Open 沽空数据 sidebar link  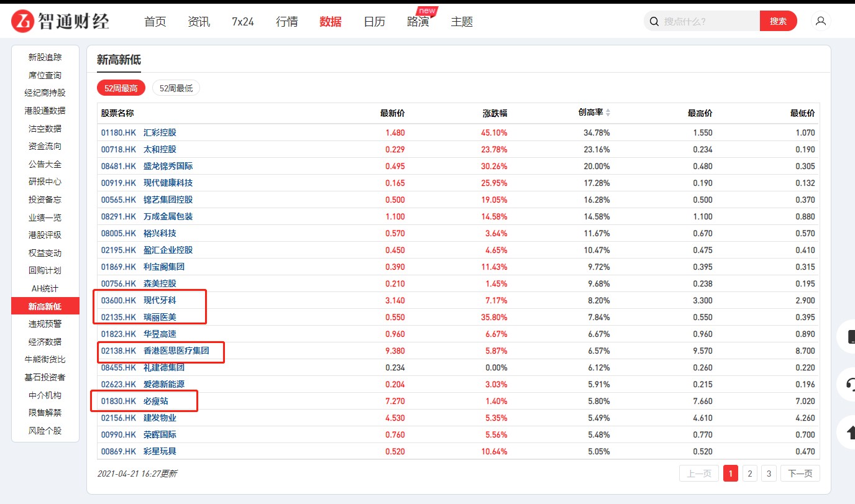(x=45, y=129)
